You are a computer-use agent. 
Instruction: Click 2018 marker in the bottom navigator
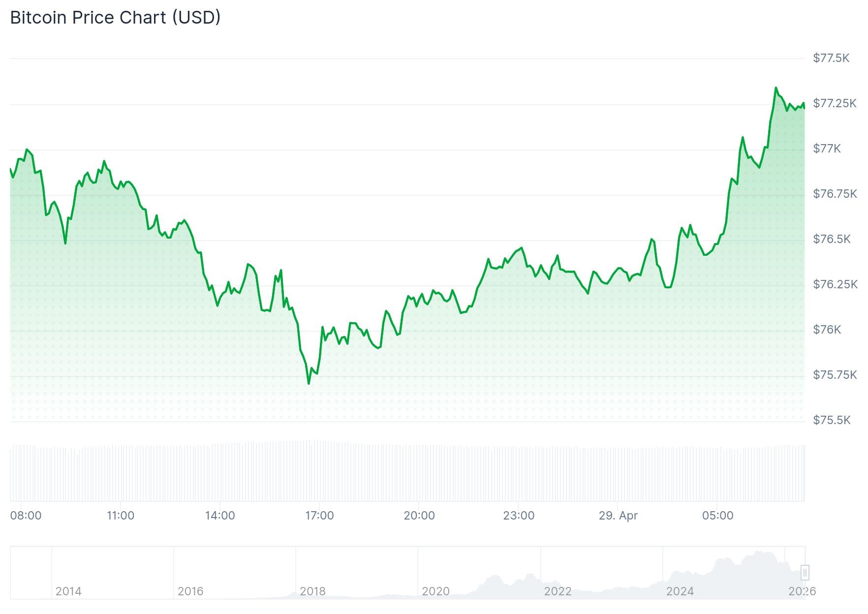[x=312, y=591]
